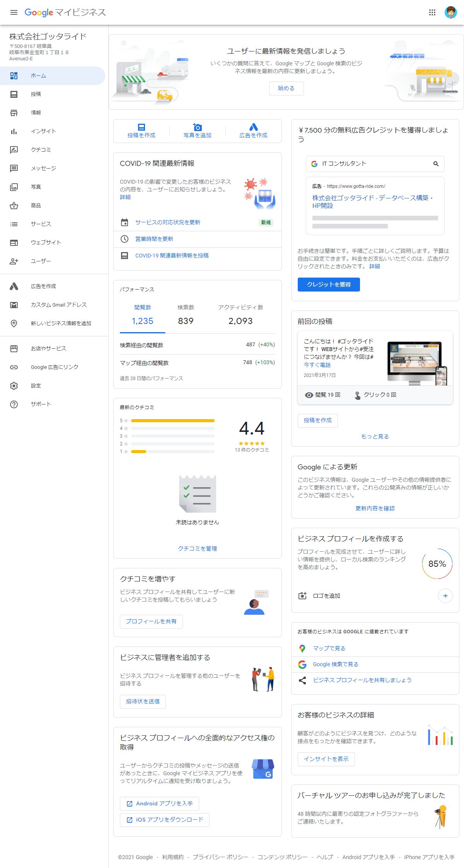Open the ウェブサイト menu item label
The image size is (464, 868).
coord(46,243)
